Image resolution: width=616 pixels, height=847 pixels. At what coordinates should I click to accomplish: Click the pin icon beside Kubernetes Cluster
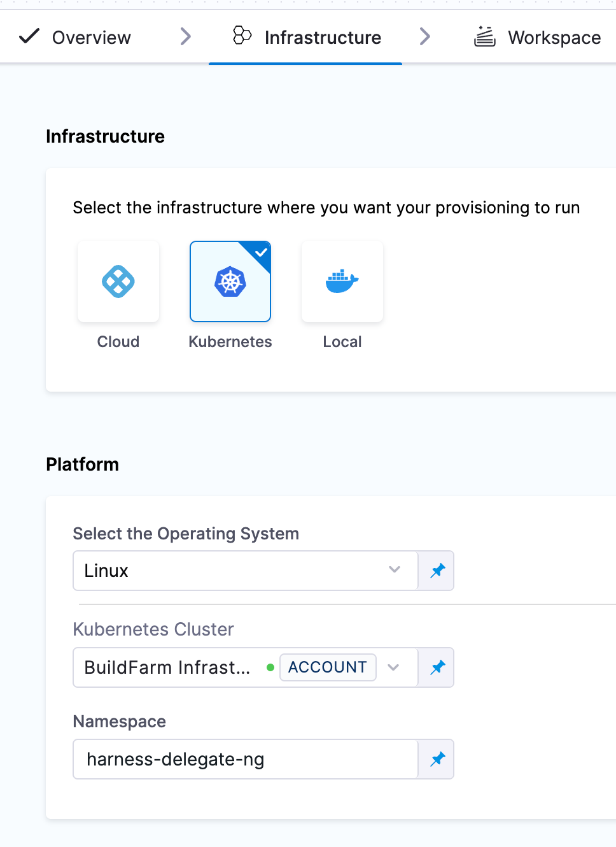point(437,667)
